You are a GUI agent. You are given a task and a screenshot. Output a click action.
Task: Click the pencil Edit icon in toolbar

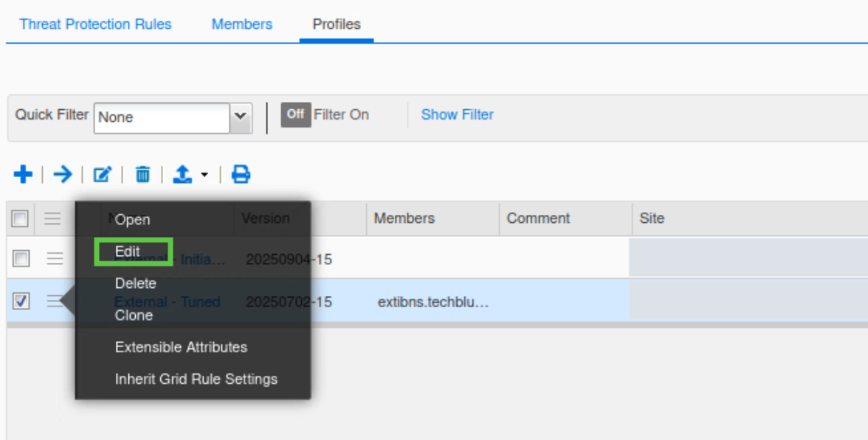coord(102,174)
